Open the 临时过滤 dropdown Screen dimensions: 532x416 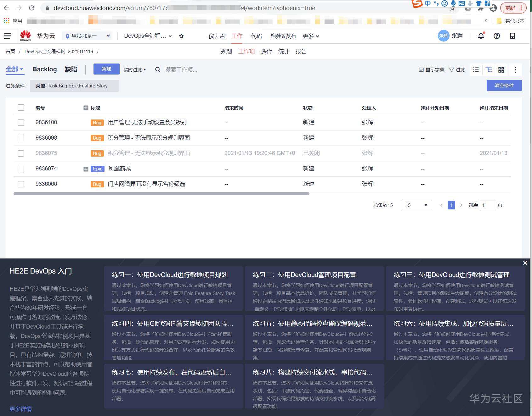(x=135, y=70)
